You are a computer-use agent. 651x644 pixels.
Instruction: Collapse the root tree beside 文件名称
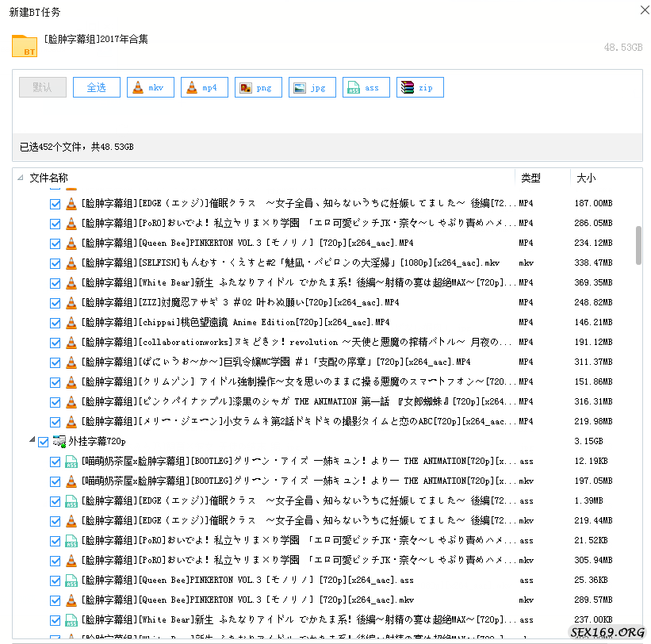click(21, 178)
